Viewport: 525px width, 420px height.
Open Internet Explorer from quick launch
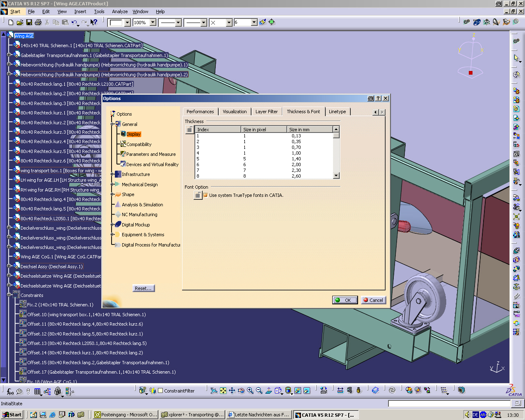point(52,415)
